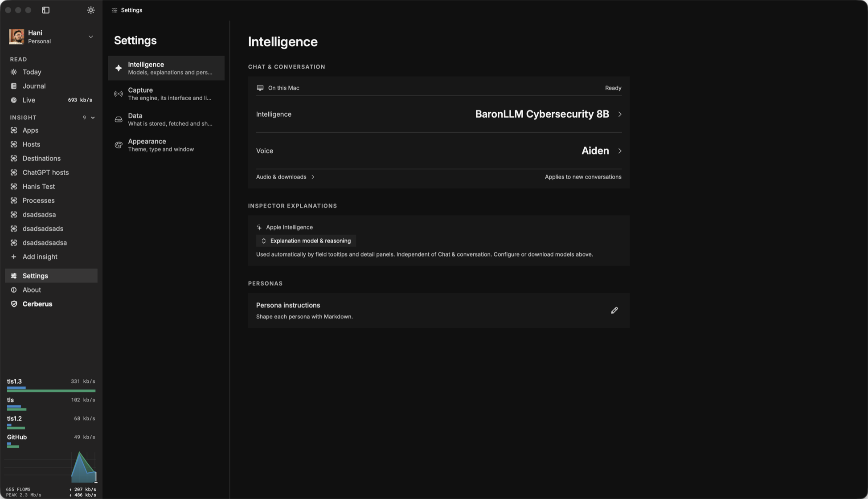Click the Audio & downloads chevron

pos(313,177)
